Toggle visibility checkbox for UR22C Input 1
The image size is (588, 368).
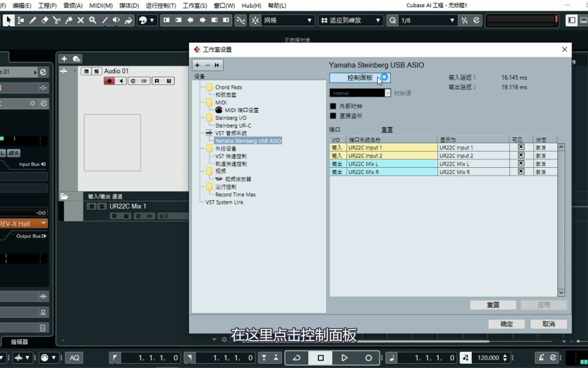tap(521, 147)
